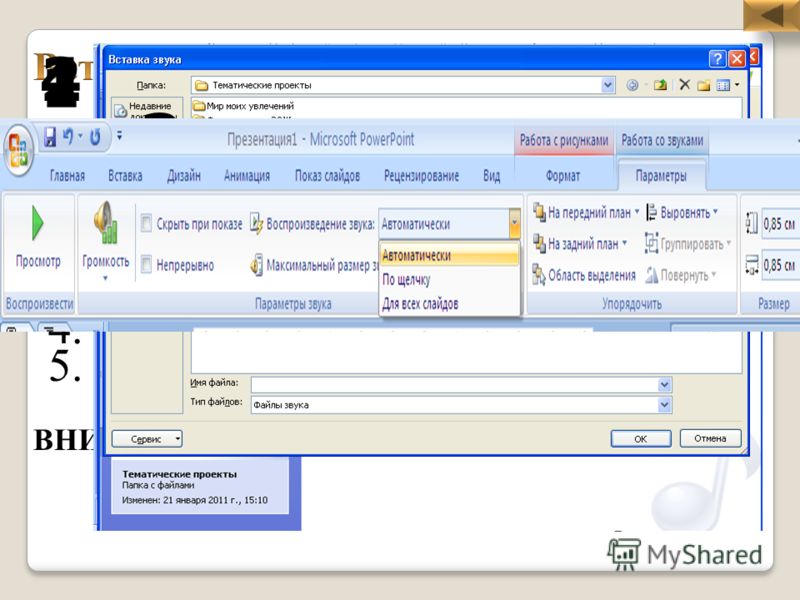Redo action in quick access toolbar

coord(95,137)
